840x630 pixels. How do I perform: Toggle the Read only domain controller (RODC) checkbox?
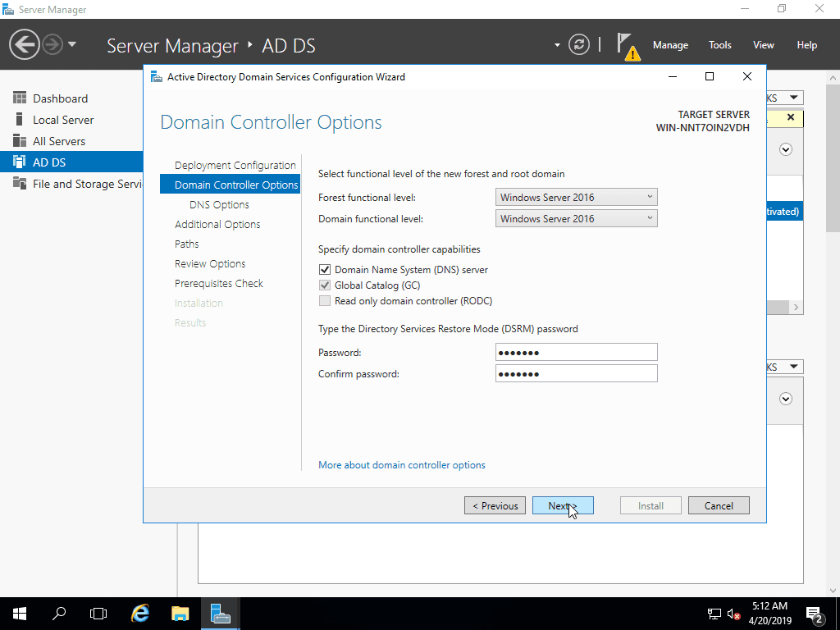click(325, 300)
